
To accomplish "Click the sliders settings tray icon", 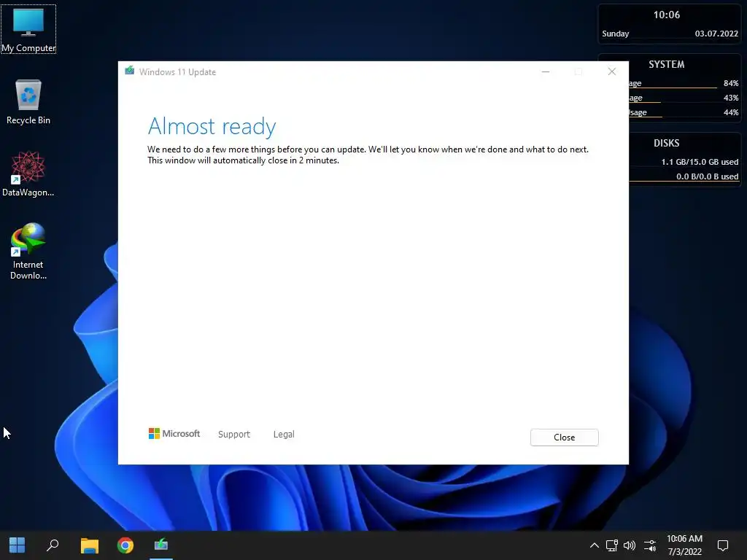I will (x=650, y=545).
